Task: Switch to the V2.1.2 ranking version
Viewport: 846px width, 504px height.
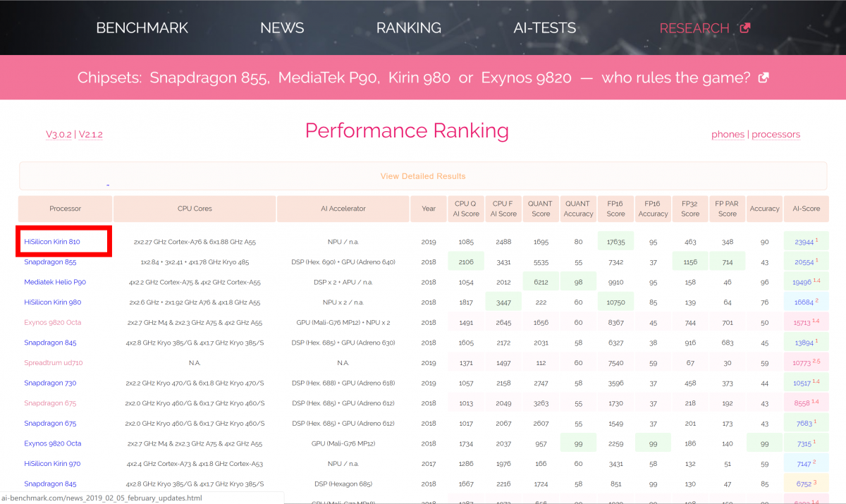Action: (91, 135)
